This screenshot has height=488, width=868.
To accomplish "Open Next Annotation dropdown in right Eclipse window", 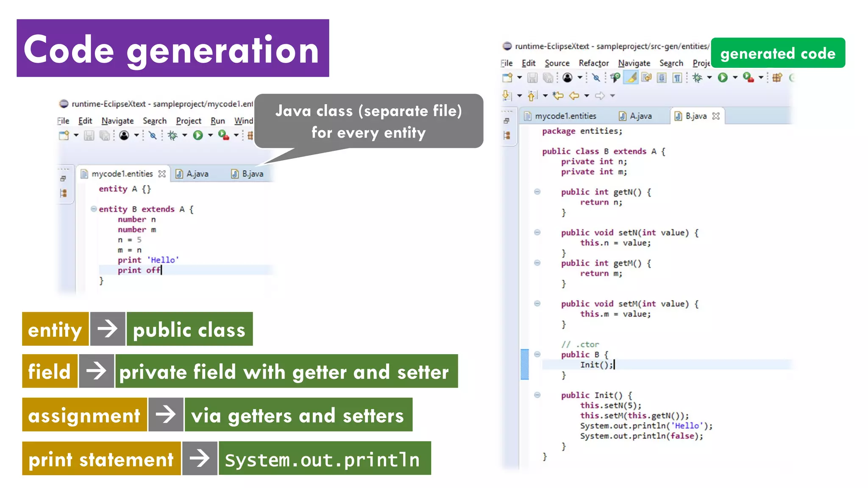I will [520, 96].
